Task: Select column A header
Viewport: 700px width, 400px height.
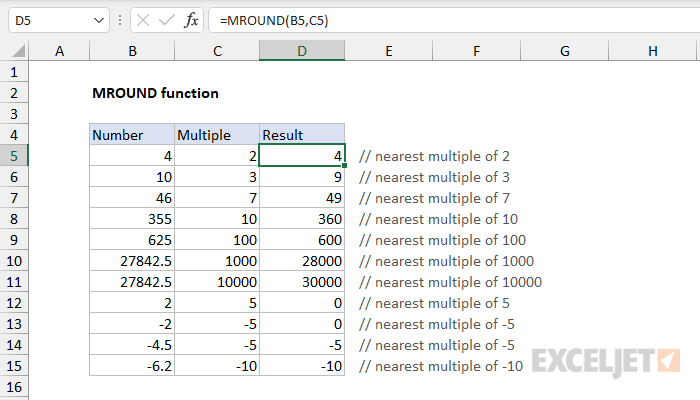Action: (59, 51)
